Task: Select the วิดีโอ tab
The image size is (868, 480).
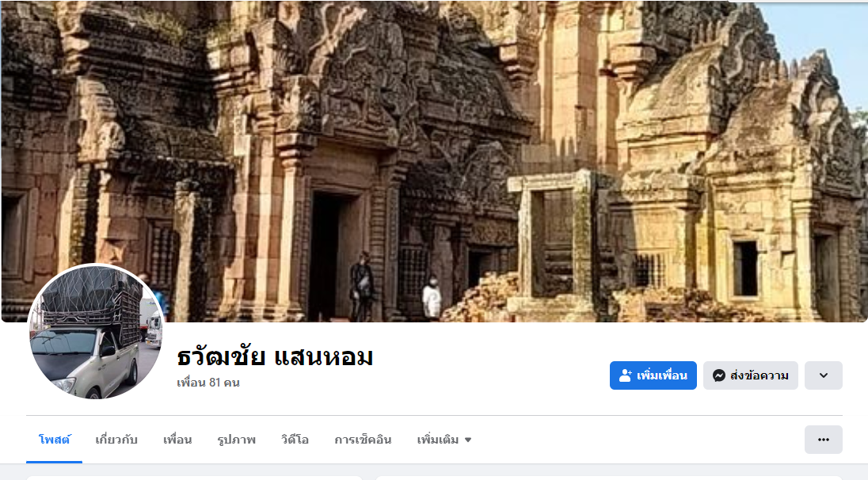Action: tap(295, 440)
